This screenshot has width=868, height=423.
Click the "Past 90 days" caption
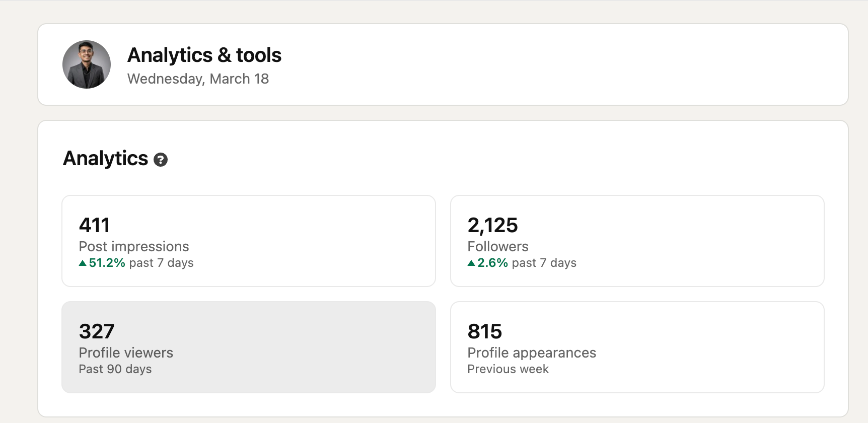point(115,369)
